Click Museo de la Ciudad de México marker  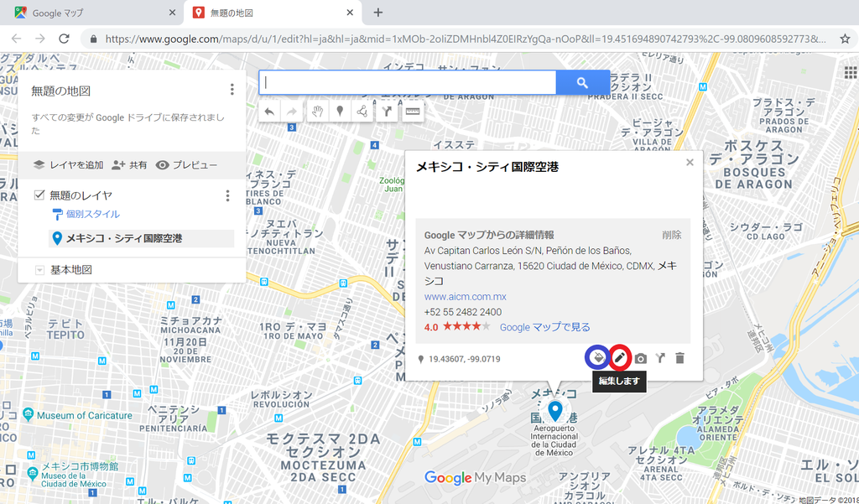tap(33, 472)
